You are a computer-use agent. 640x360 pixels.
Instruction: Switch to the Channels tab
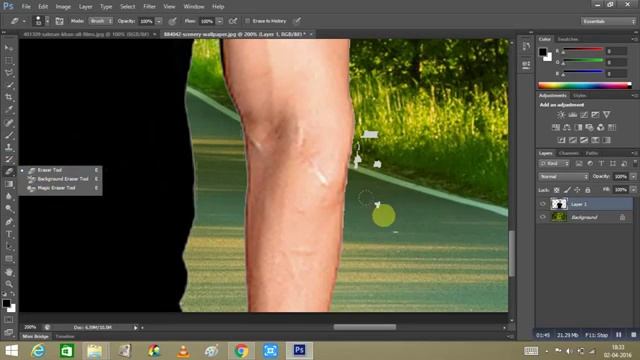[x=569, y=153]
